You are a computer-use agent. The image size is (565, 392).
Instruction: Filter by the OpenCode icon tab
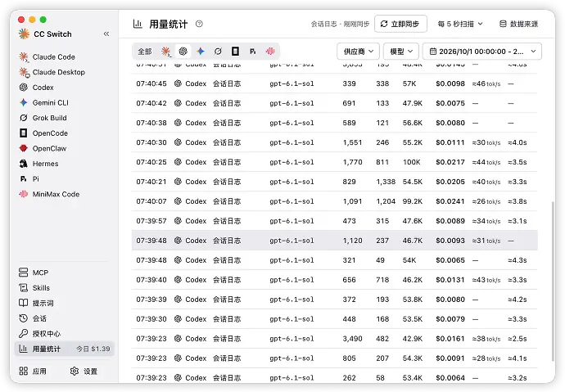click(235, 52)
